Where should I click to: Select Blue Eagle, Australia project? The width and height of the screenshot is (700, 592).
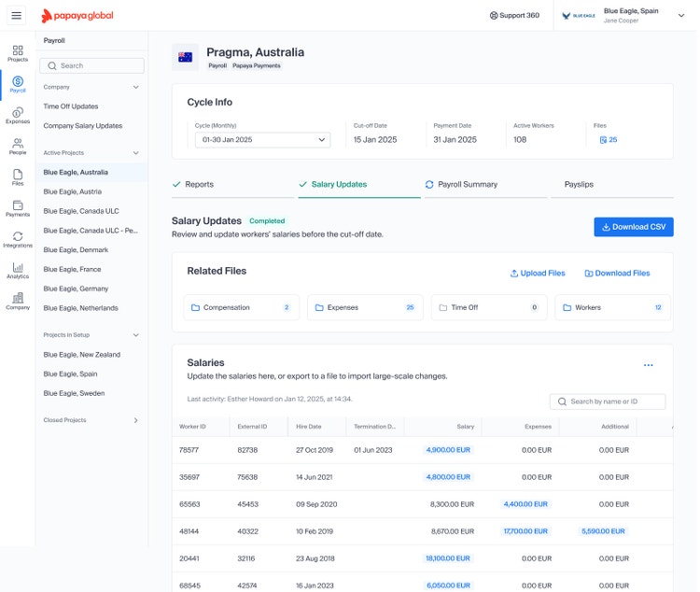coord(92,172)
